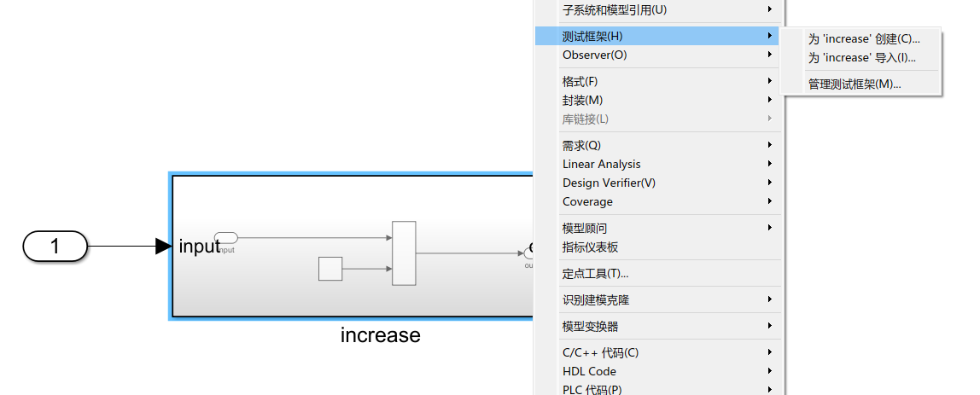This screenshot has height=395, width=980.
Task: Expand the Observer(O) submenu arrow
Action: (x=769, y=55)
